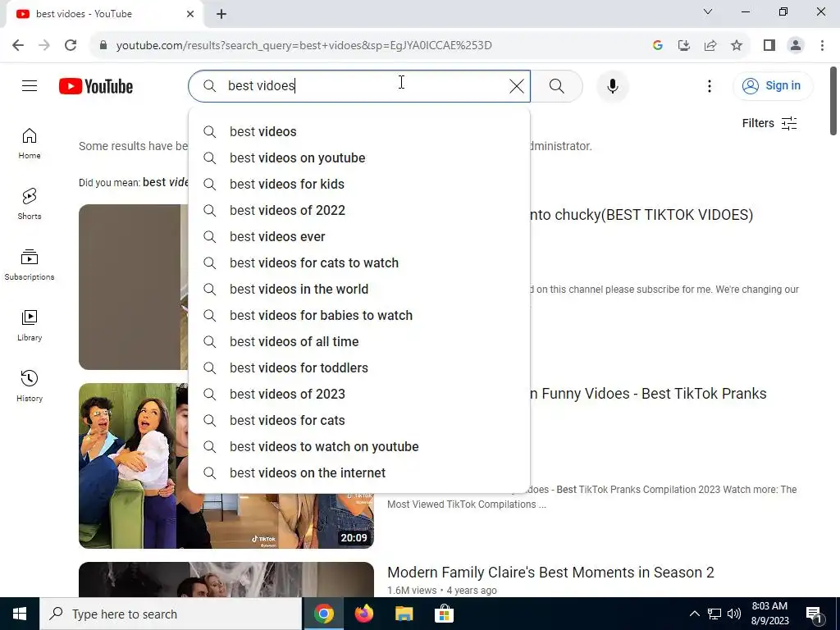This screenshot has width=840, height=630.
Task: Submit search with the magnifier button
Action: (x=557, y=85)
